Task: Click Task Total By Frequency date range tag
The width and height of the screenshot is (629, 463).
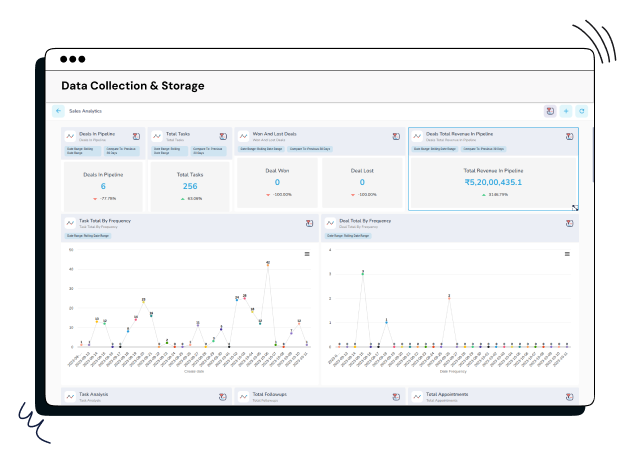Action: tap(88, 236)
